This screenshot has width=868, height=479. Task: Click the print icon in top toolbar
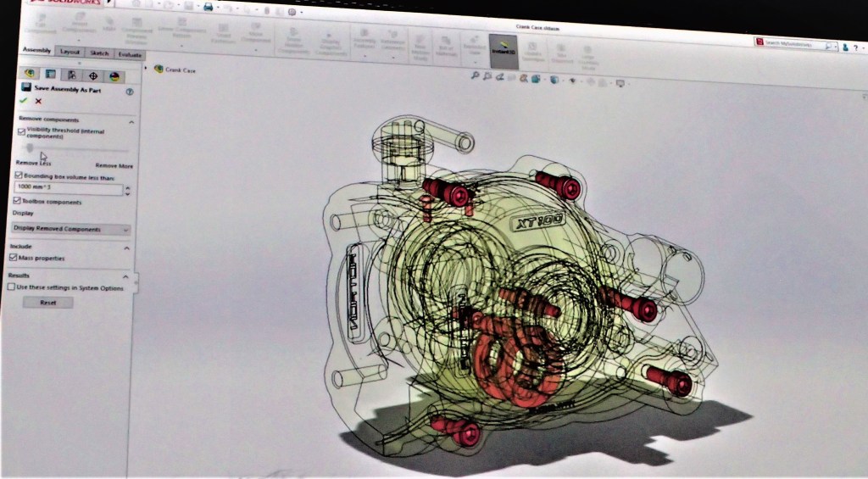pos(208,7)
